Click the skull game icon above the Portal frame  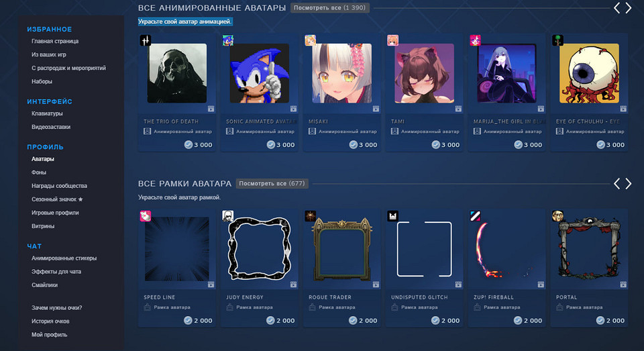(557, 216)
